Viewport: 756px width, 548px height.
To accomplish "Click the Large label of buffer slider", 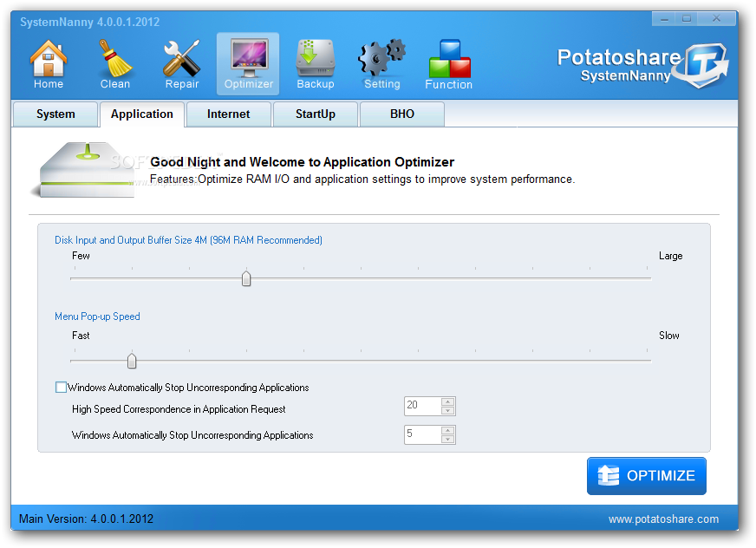I will tap(671, 256).
